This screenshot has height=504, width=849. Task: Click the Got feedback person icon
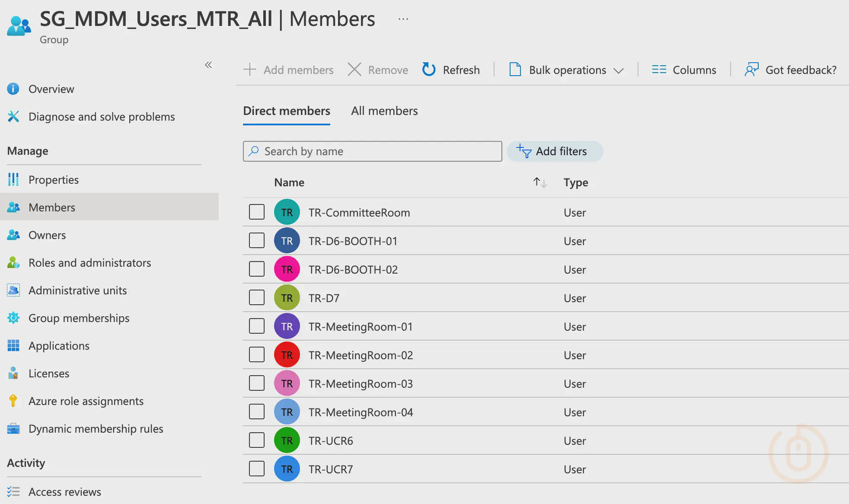tap(752, 70)
